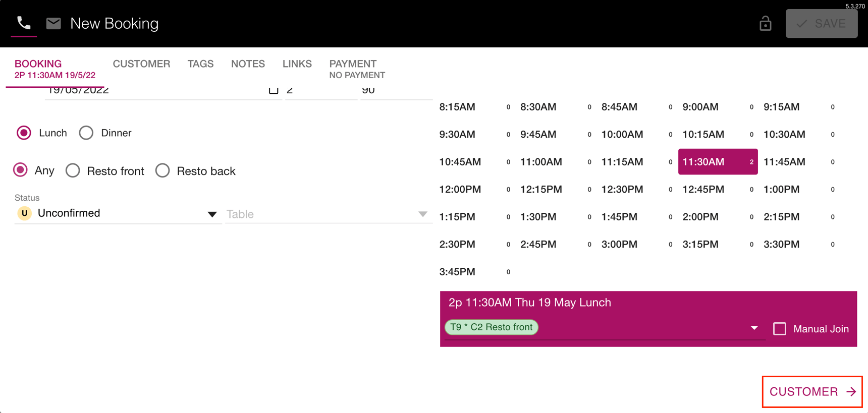Click the padlock icon near Save
Viewport: 868px width, 413px height.
765,24
